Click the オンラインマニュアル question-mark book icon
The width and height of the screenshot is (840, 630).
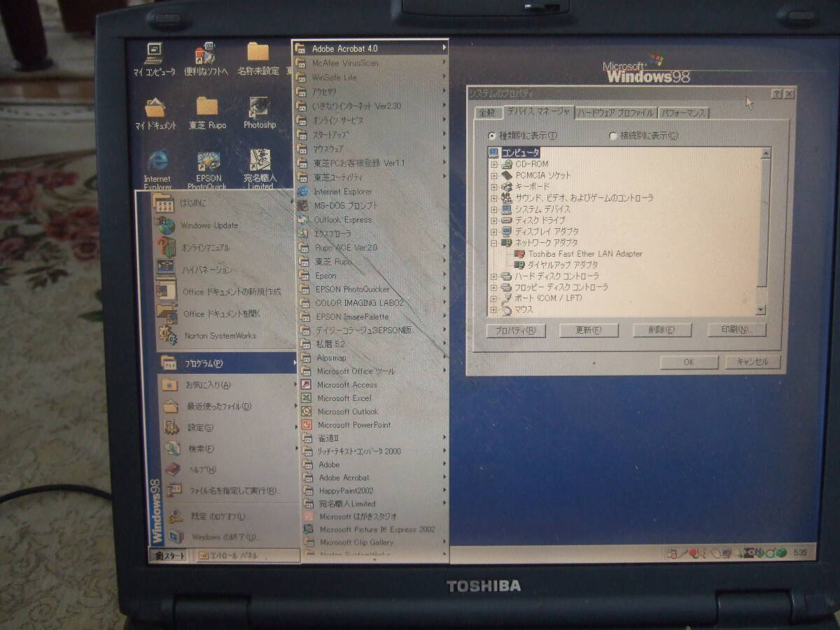pos(166,247)
